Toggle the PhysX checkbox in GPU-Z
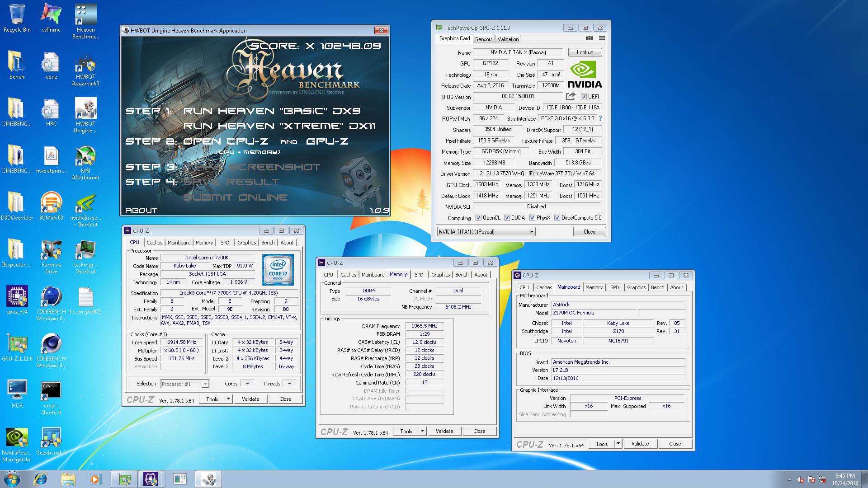 pos(532,218)
